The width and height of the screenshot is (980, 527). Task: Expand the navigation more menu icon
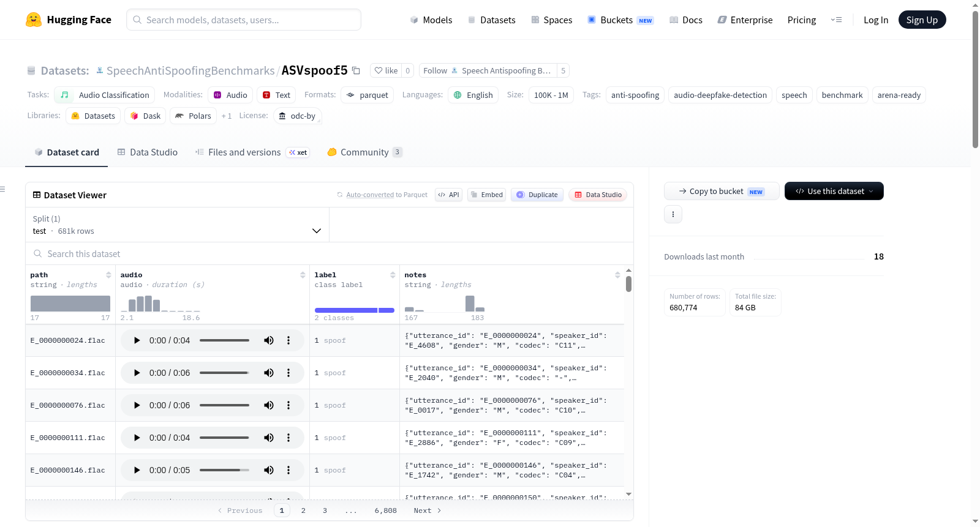[836, 20]
